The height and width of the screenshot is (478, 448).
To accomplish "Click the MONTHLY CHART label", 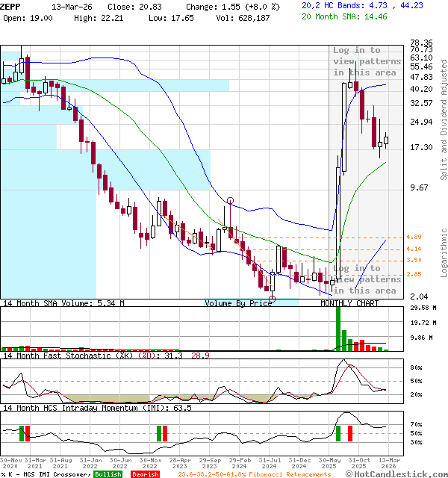I will (x=349, y=304).
